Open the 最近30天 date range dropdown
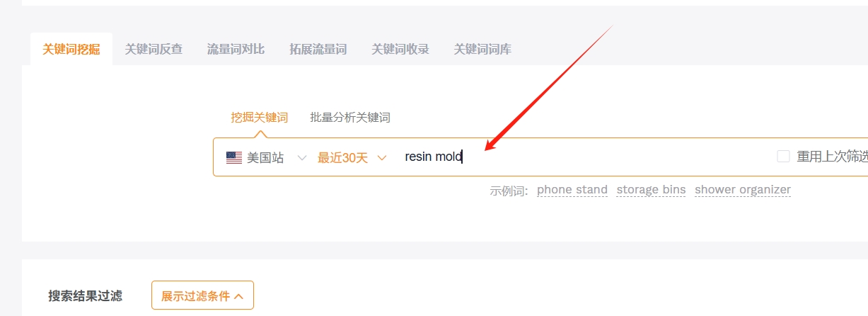The width and height of the screenshot is (868, 316). 352,157
